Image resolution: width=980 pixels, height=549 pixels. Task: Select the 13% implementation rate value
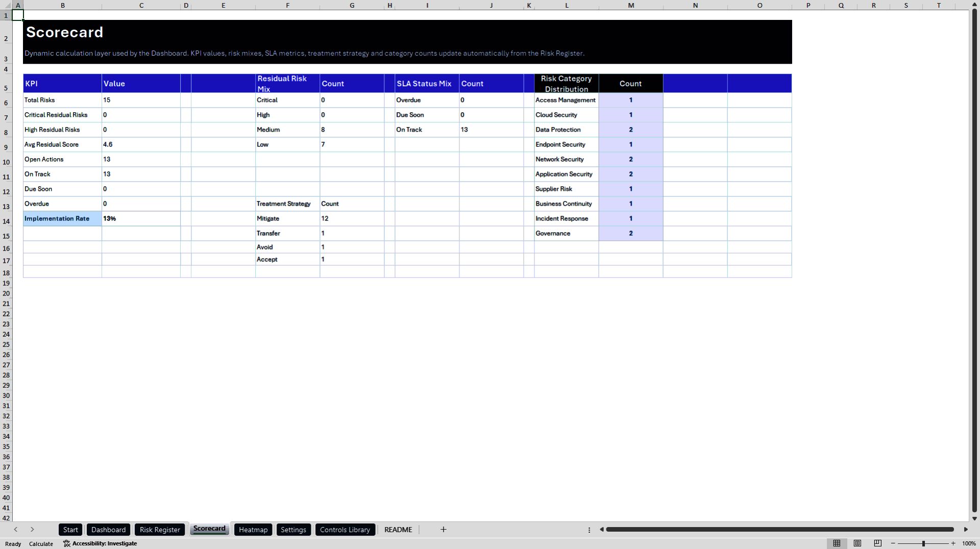click(x=141, y=218)
